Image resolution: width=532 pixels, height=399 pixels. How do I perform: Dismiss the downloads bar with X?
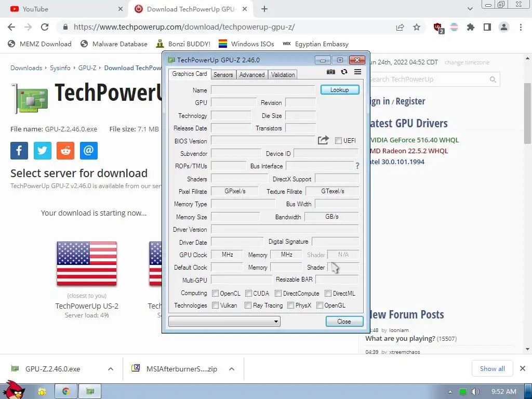point(523,368)
